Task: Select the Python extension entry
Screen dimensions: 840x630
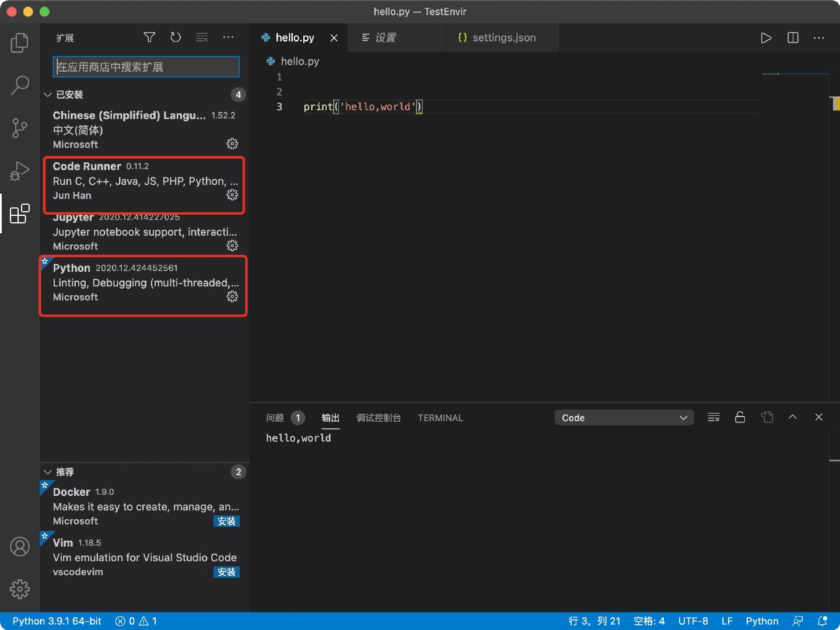Action: click(143, 283)
